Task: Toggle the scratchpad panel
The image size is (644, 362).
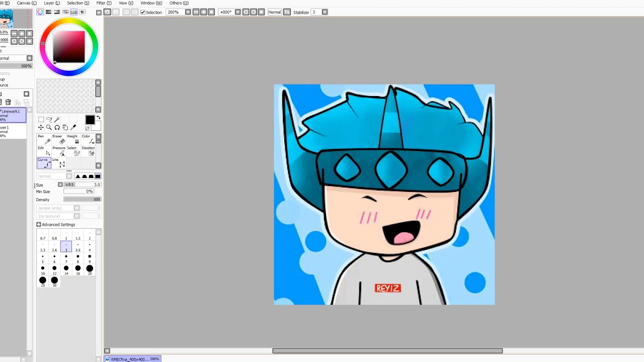Action: [x=82, y=12]
